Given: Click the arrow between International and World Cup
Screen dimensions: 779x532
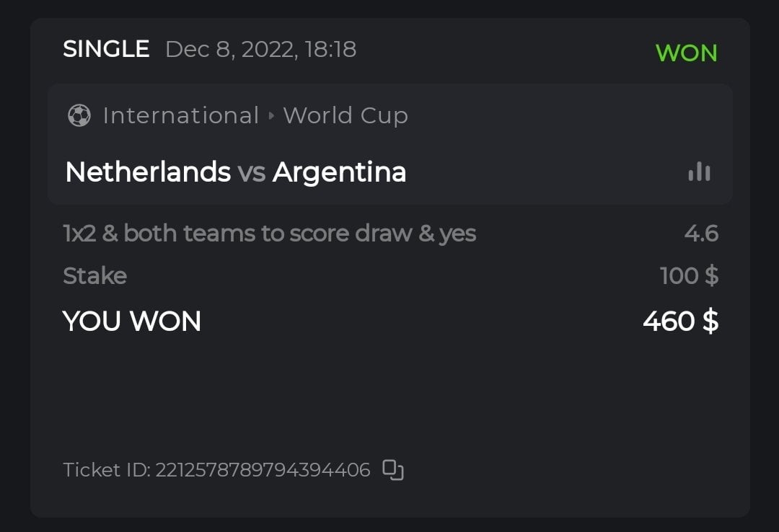Looking at the screenshot, I should (271, 115).
